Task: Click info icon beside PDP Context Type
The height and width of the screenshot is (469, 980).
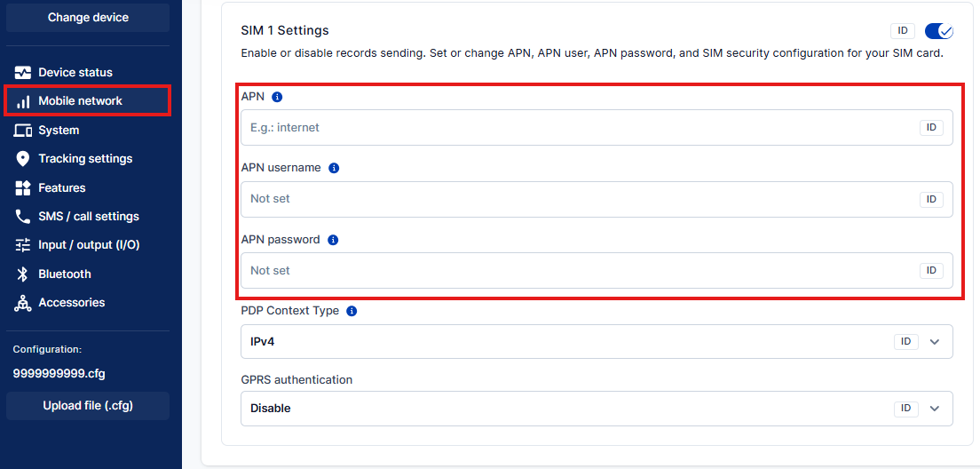Action: tap(352, 312)
